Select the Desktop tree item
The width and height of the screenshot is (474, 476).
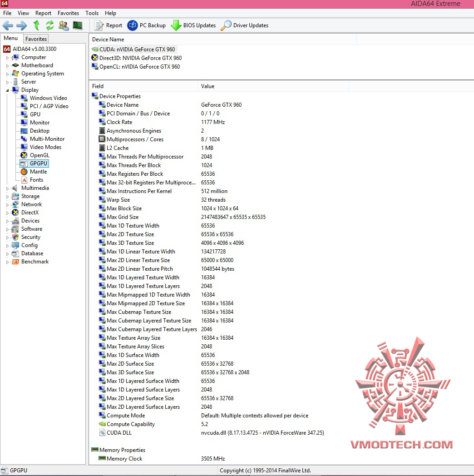click(x=35, y=131)
